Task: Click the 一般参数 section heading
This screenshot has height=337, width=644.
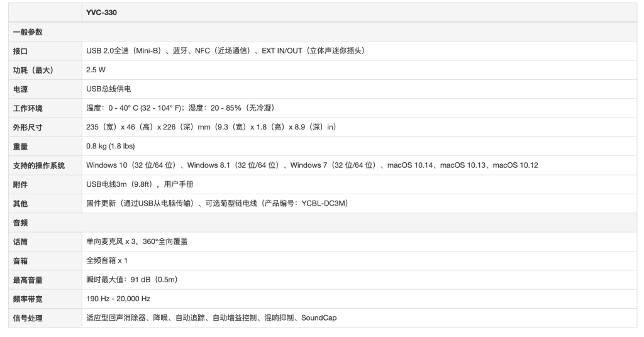Action: (28, 31)
